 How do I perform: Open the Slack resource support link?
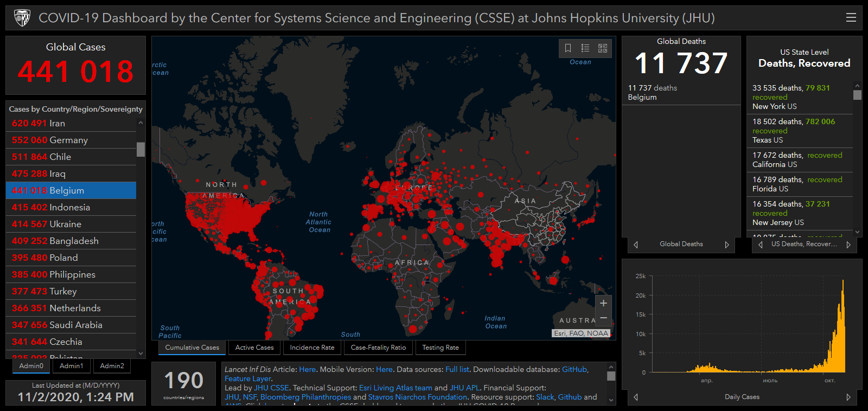(x=545, y=397)
